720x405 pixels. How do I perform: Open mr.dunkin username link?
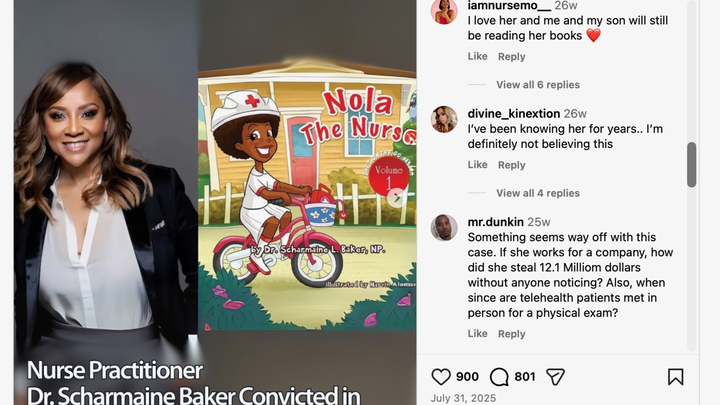click(495, 222)
